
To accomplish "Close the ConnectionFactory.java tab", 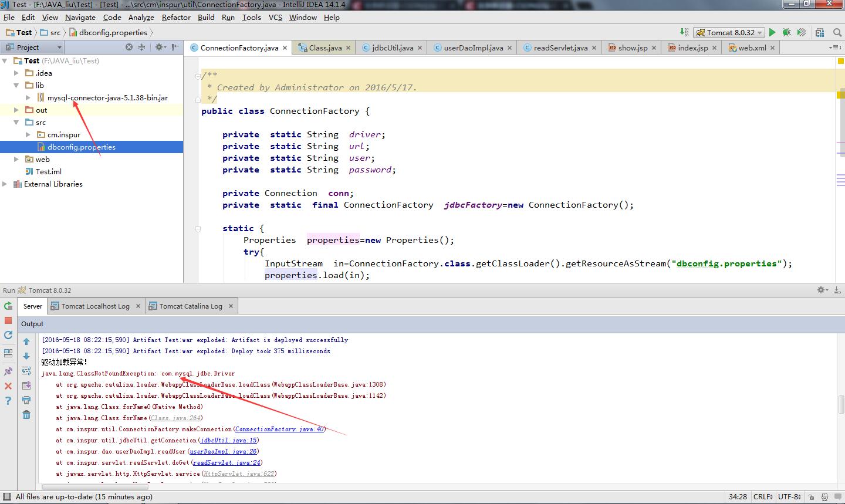I will pyautogui.click(x=285, y=48).
